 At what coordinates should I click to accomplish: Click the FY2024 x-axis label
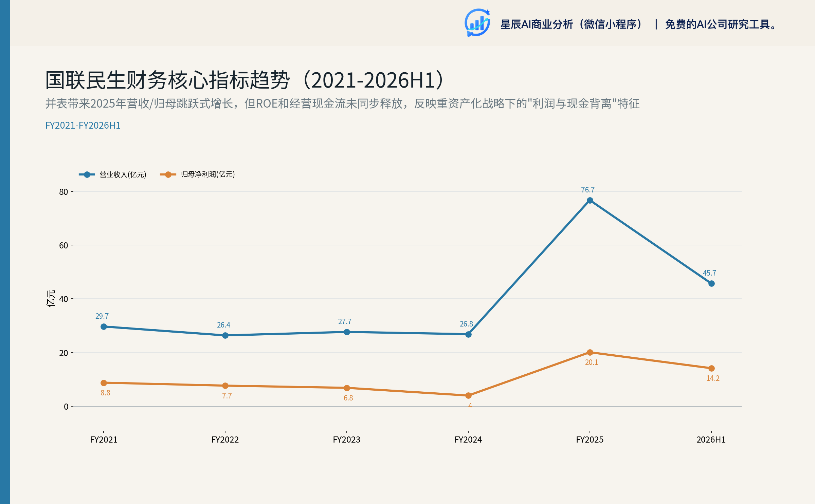468,440
